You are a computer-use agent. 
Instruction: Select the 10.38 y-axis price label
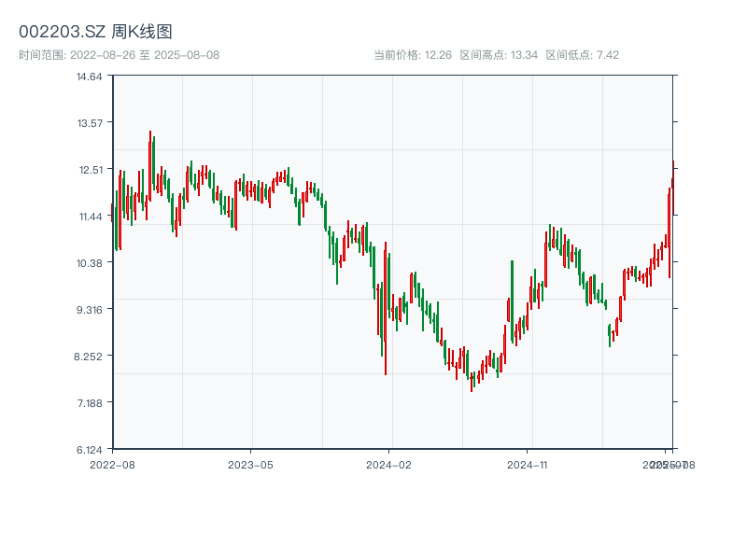coord(90,263)
